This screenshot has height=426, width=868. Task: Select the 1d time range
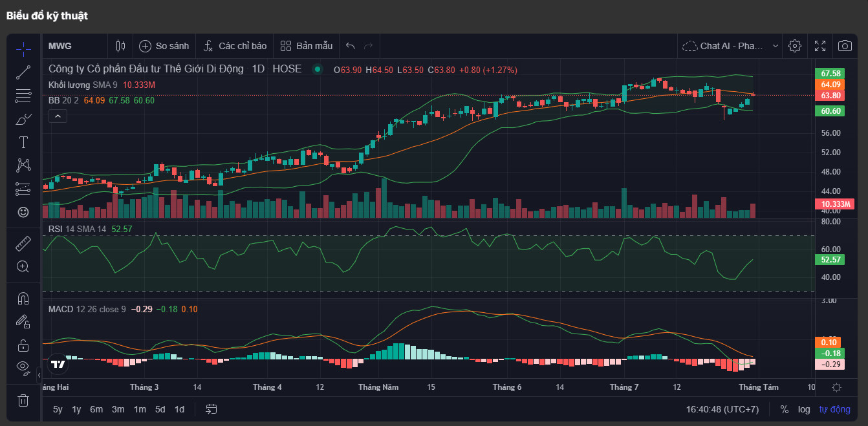click(179, 409)
